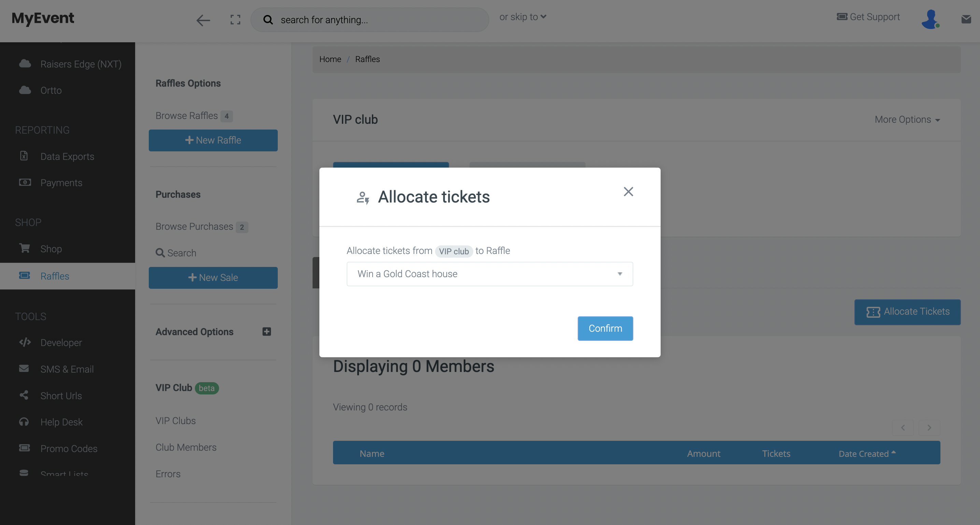
Task: Expand the 'or skip to' menu
Action: pos(523,17)
